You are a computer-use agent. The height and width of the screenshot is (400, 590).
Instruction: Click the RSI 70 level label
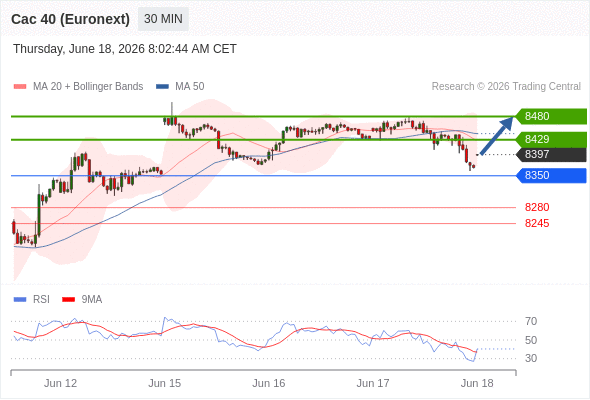point(531,321)
